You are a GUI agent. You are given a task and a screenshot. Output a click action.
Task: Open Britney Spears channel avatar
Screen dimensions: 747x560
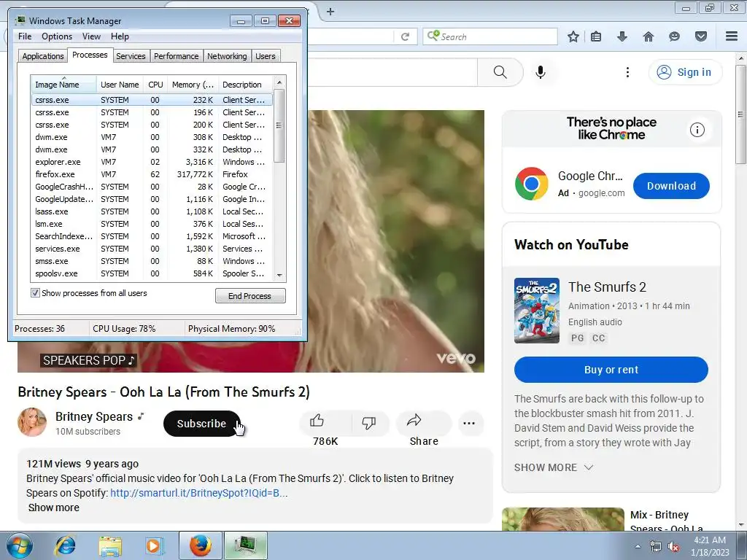(x=32, y=422)
